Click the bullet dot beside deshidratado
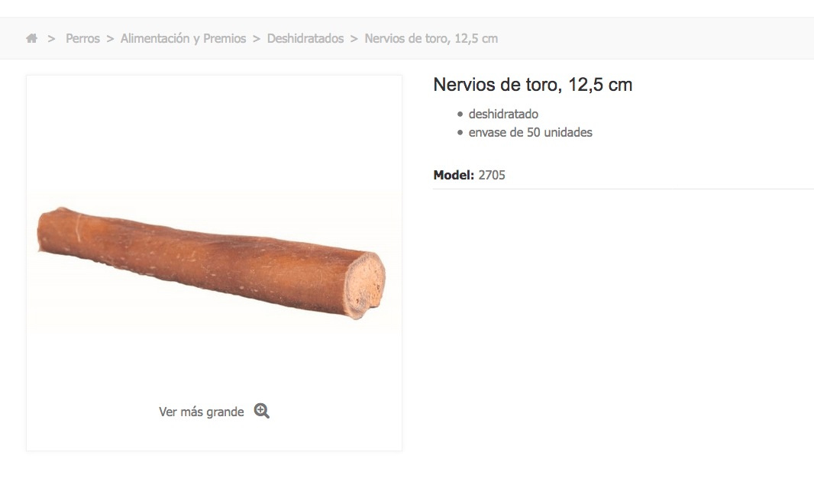The width and height of the screenshot is (814, 504). [460, 115]
